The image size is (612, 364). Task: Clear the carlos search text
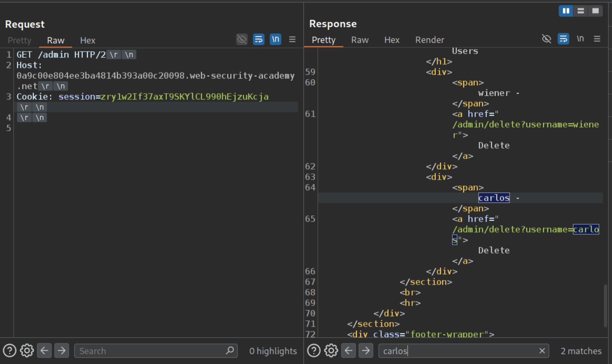542,351
